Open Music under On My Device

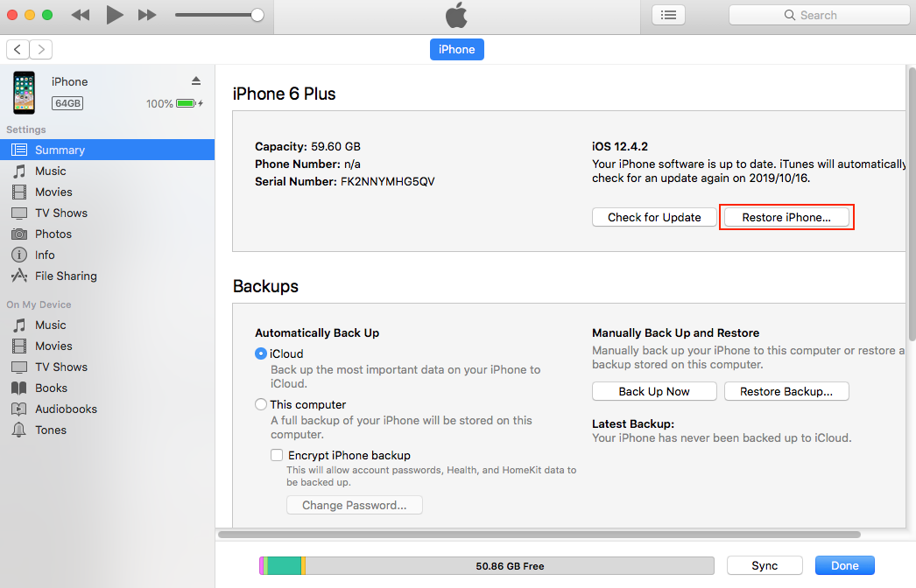pos(108,325)
